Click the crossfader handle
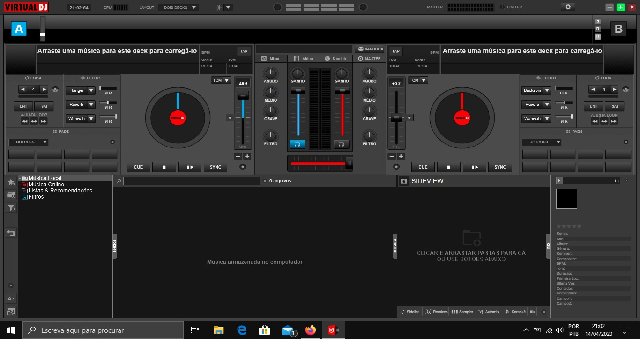Viewport: 640px width, 360px height. point(349,163)
